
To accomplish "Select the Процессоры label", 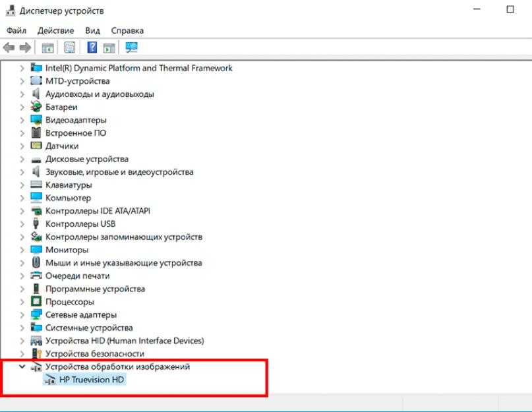I will 70,302.
